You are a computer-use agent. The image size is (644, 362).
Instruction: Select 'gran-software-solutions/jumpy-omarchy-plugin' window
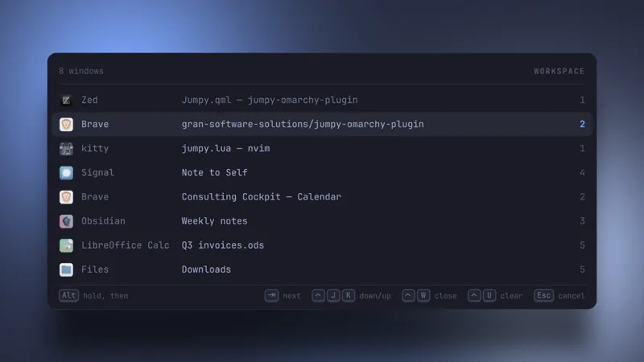[303, 125]
